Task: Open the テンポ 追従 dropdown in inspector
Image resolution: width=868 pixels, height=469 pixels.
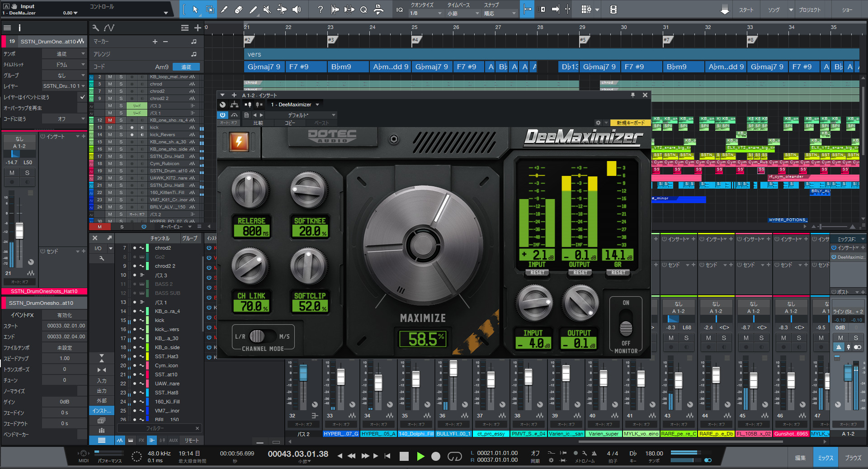Action: click(64, 54)
